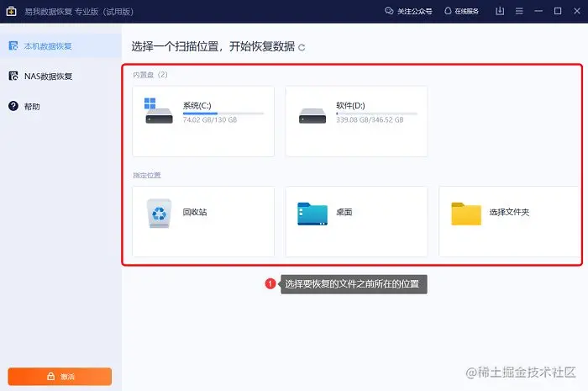Viewport: 588px width, 391px height.
Task: Choose 选择文件夹 to browse a folder
Action: [x=509, y=212]
